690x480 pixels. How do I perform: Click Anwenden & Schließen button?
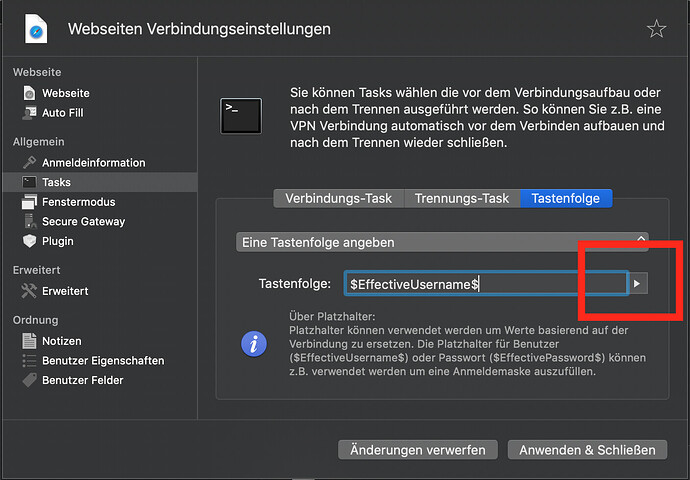(x=587, y=450)
